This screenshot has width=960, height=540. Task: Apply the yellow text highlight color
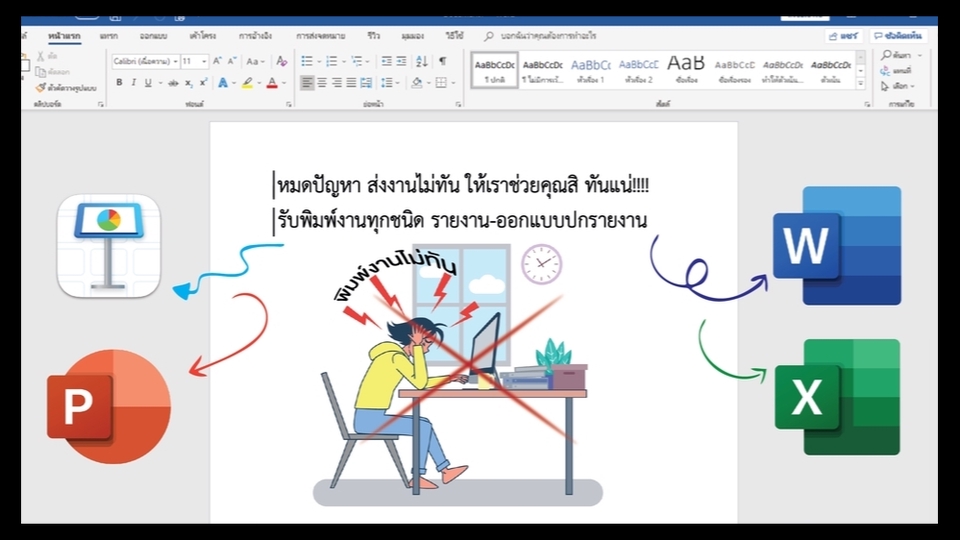click(247, 83)
